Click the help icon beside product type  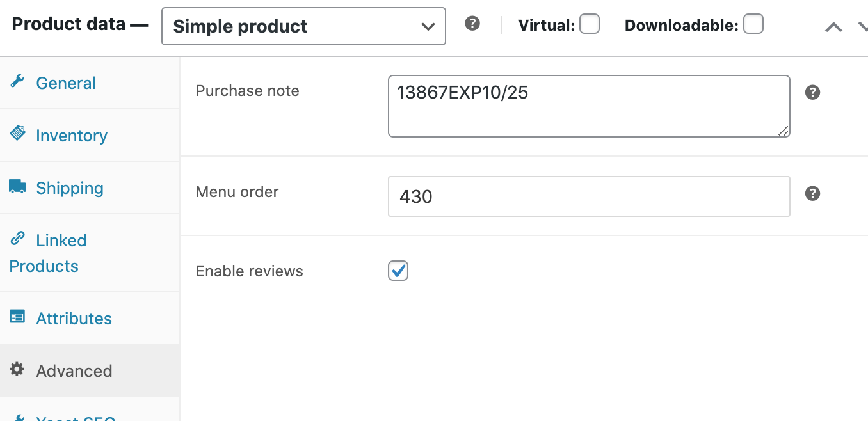tap(472, 24)
